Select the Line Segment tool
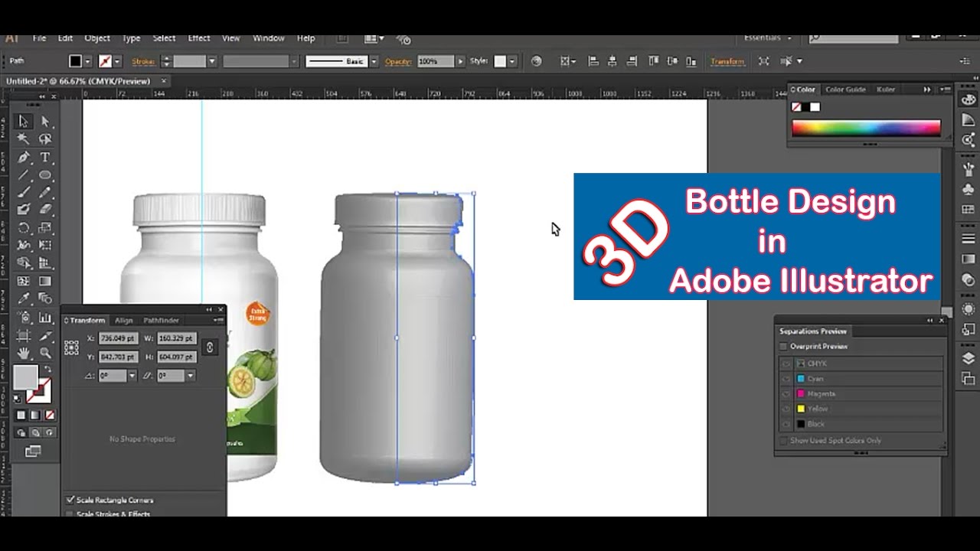 click(x=24, y=175)
